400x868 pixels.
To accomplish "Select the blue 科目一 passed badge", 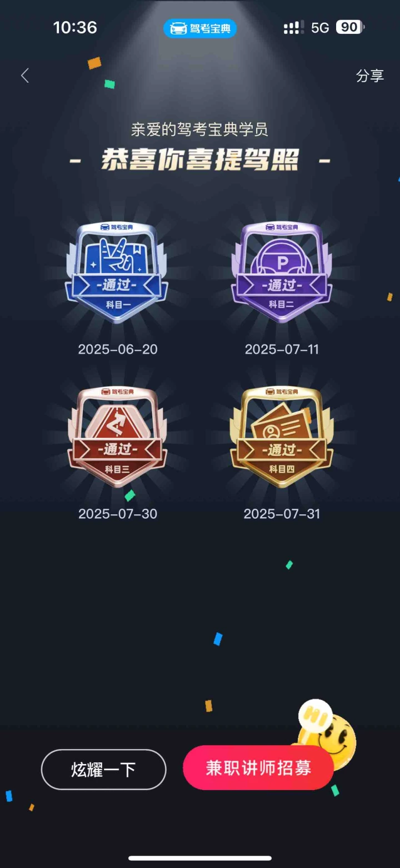I will tap(117, 272).
